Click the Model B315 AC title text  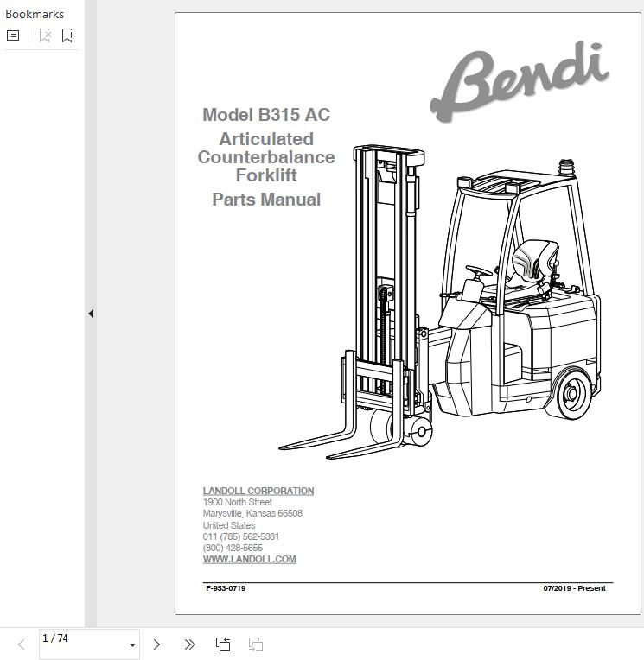[266, 115]
